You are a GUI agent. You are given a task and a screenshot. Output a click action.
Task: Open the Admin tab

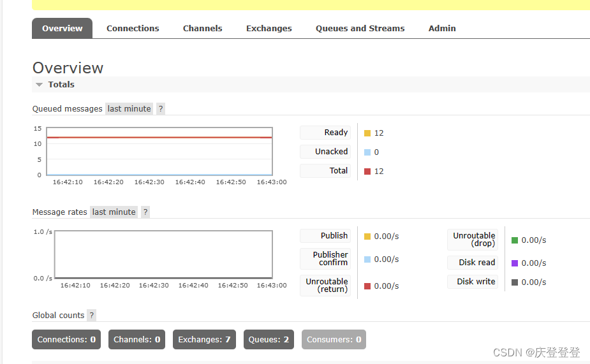442,28
